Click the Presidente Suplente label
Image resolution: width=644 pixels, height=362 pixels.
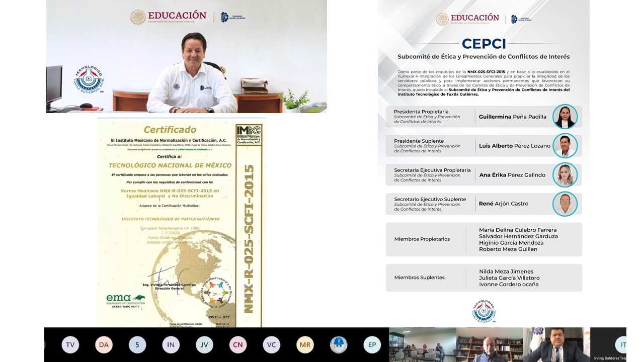tap(419, 141)
